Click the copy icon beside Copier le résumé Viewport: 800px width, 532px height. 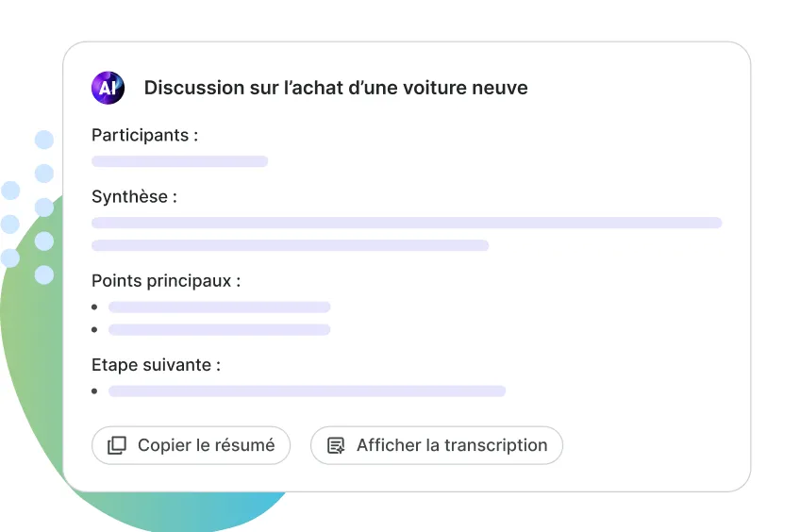click(x=117, y=445)
